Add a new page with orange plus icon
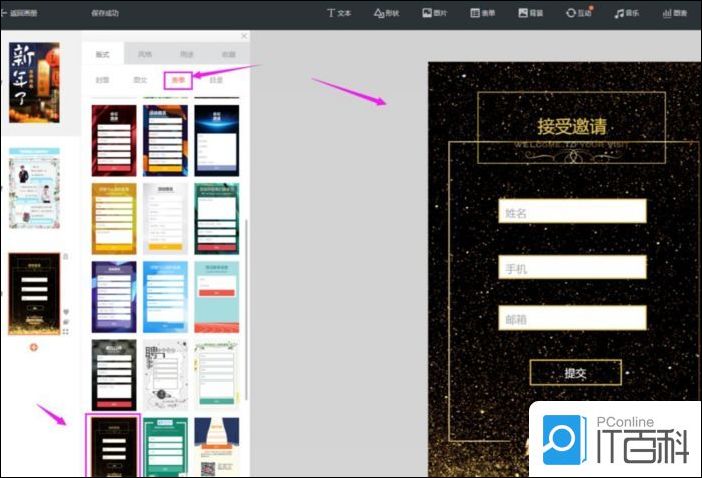Image resolution: width=702 pixels, height=478 pixels. tap(34, 347)
